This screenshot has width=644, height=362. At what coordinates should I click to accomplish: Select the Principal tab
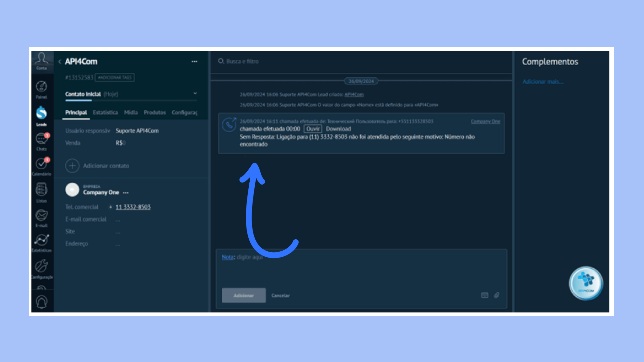(x=76, y=113)
